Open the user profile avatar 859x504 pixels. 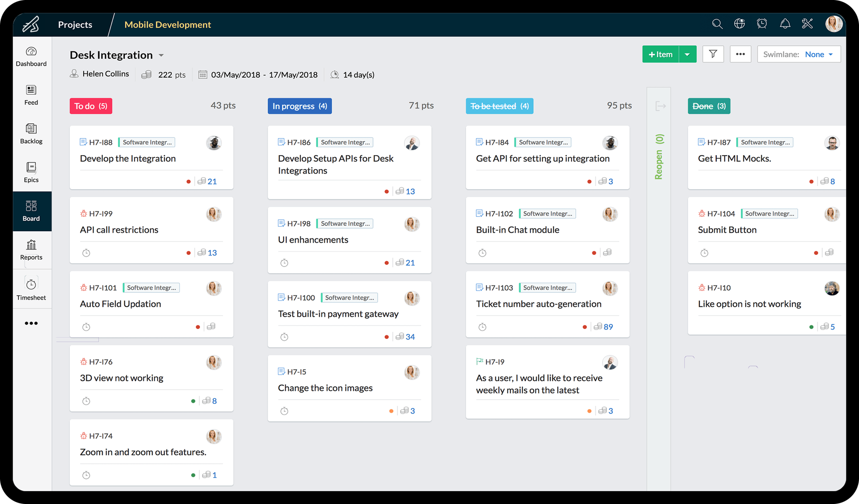coord(833,24)
